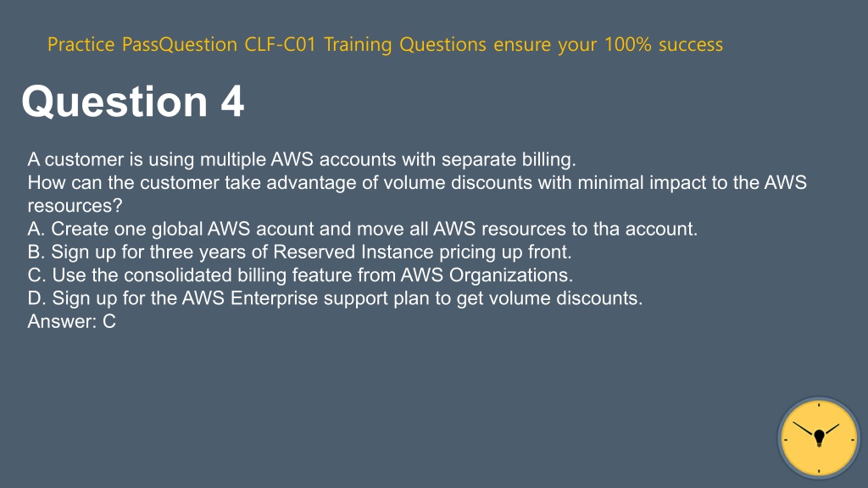Click the sentence about separate billing
Image resolution: width=868 pixels, height=488 pixels.
302,159
